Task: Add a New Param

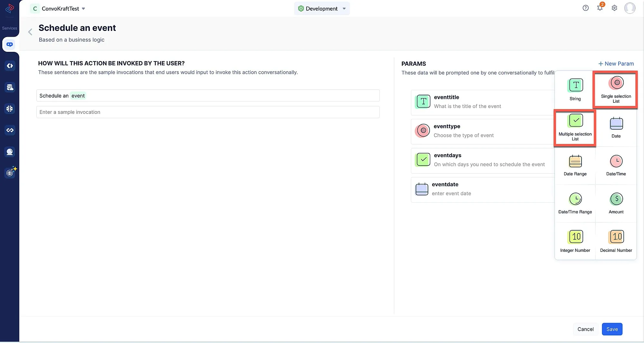Action: point(616,64)
